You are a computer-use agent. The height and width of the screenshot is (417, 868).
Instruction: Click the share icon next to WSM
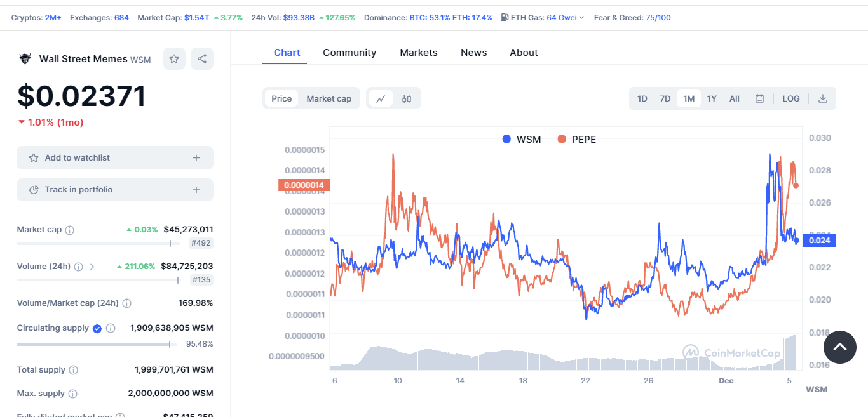202,59
